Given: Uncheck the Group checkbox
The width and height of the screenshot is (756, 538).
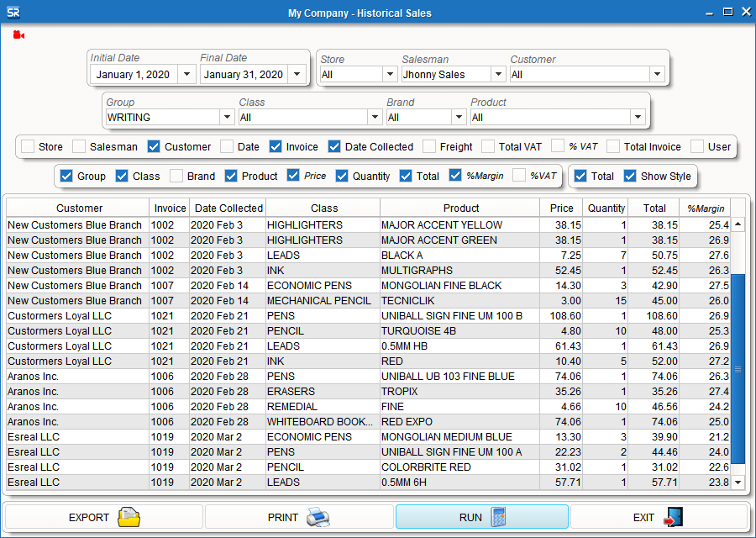Looking at the screenshot, I should (66, 177).
